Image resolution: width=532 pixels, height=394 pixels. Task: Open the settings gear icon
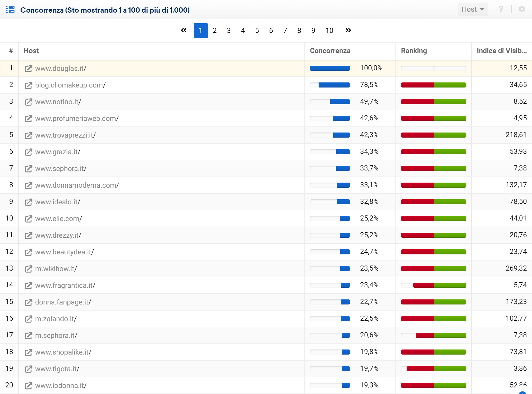pyautogui.click(x=522, y=9)
